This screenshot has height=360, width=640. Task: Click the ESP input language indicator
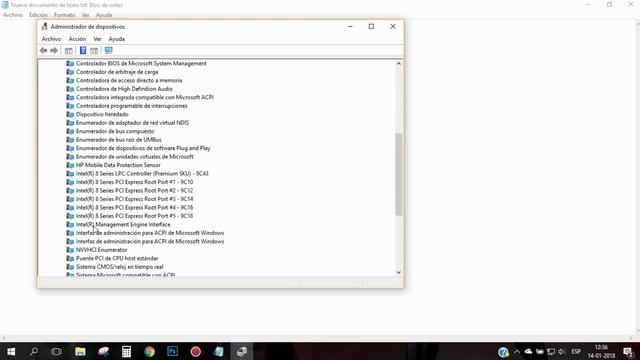pyautogui.click(x=576, y=352)
